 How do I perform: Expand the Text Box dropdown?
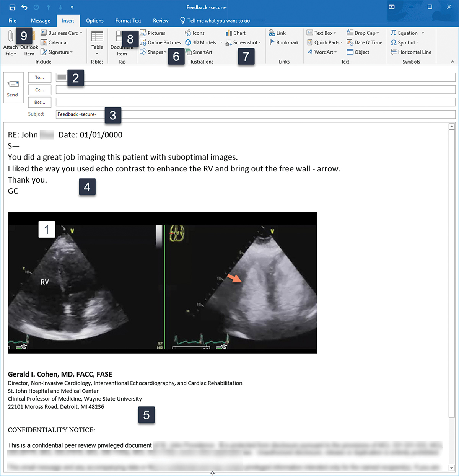tap(335, 33)
